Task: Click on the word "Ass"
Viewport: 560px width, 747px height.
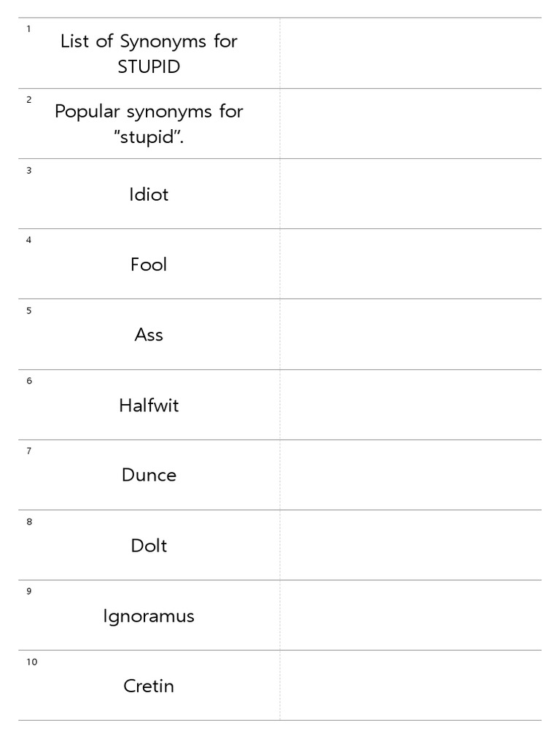Action: click(x=149, y=335)
